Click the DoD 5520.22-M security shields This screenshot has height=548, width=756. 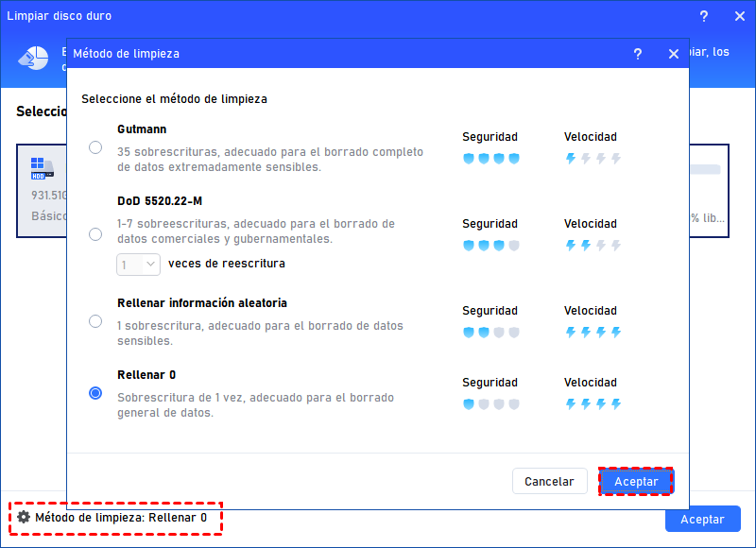tap(490, 246)
